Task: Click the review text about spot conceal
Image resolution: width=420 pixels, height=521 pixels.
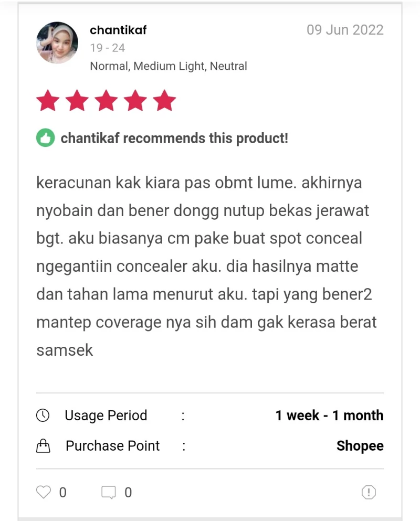Action: (x=206, y=266)
